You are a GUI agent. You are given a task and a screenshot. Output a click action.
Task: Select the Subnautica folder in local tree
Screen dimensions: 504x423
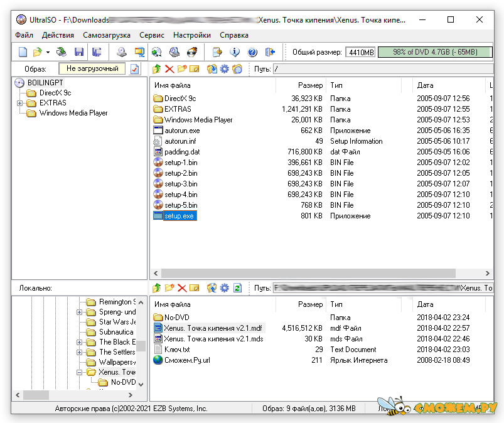(116, 332)
